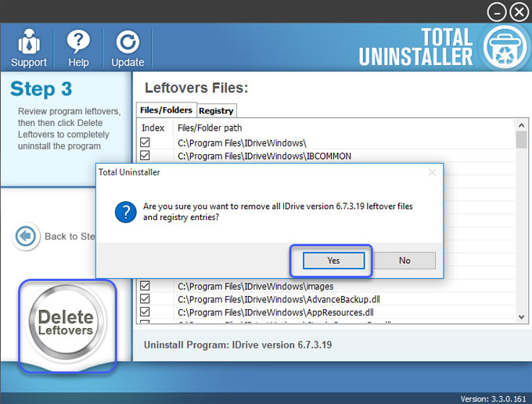Screen dimensions: 532x404
Task: Decline removal with the No button
Action: (404, 261)
